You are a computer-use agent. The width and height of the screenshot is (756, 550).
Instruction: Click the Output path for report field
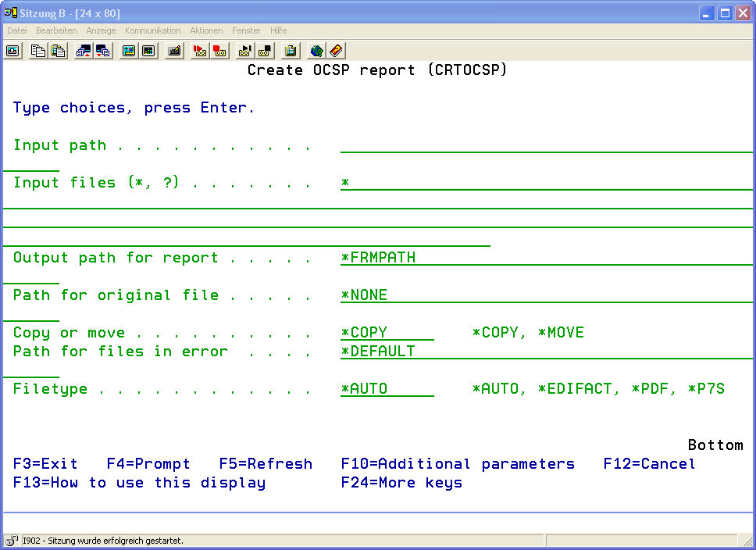545,258
